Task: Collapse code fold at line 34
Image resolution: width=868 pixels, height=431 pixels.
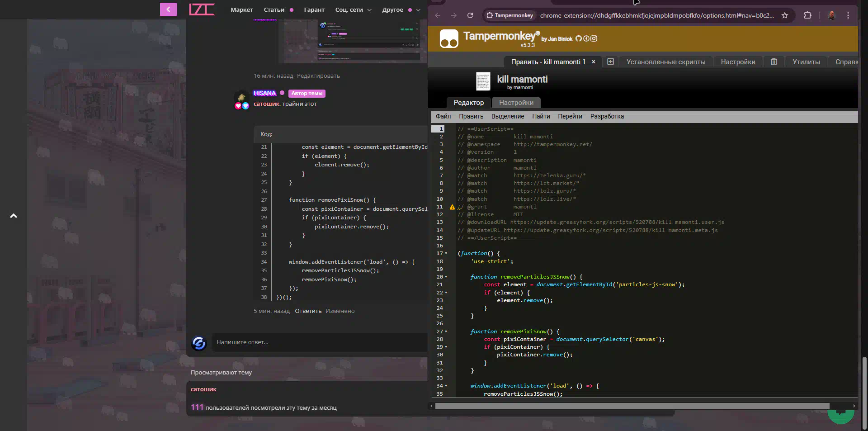Action: 446,386
